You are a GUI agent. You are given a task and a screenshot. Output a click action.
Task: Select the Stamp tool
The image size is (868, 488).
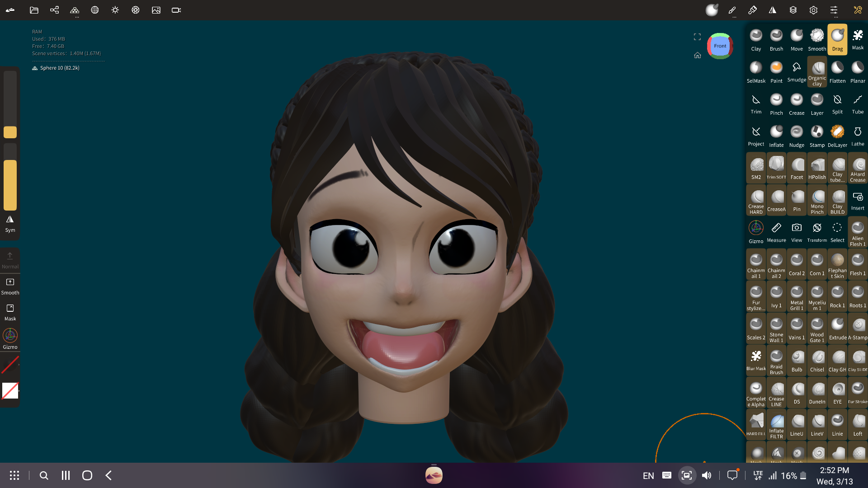[x=817, y=136]
